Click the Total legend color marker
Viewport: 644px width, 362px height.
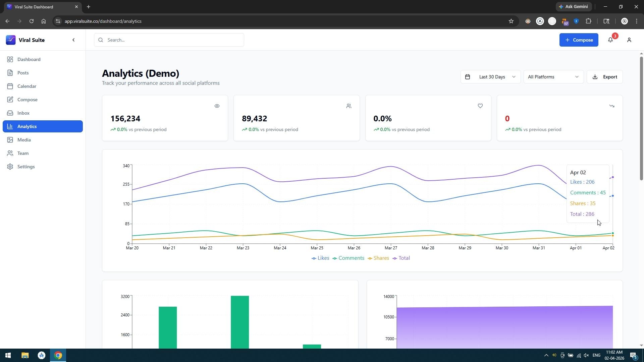pos(395,258)
